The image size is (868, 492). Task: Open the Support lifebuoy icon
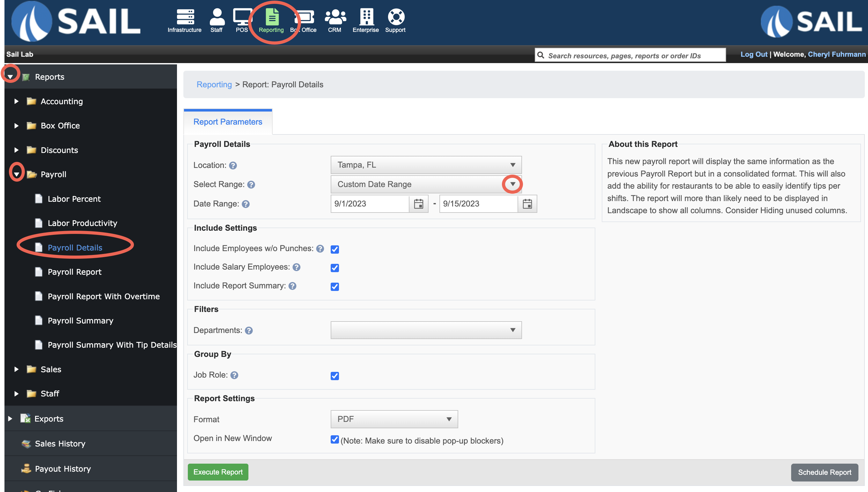[396, 17]
